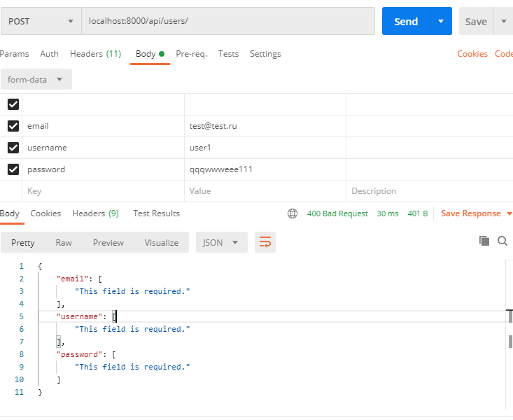Open the response Headers (9) tab
Viewport: 513px width, 420px height.
[x=96, y=213]
